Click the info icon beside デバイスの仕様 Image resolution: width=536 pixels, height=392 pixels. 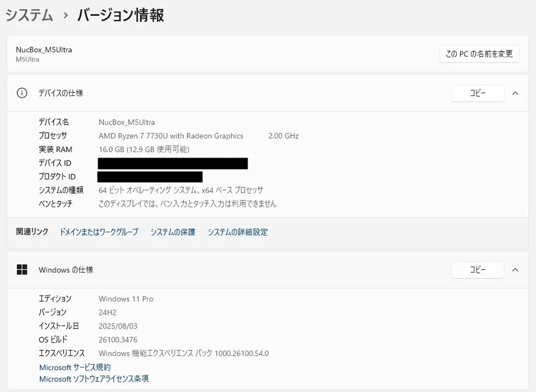(21, 93)
